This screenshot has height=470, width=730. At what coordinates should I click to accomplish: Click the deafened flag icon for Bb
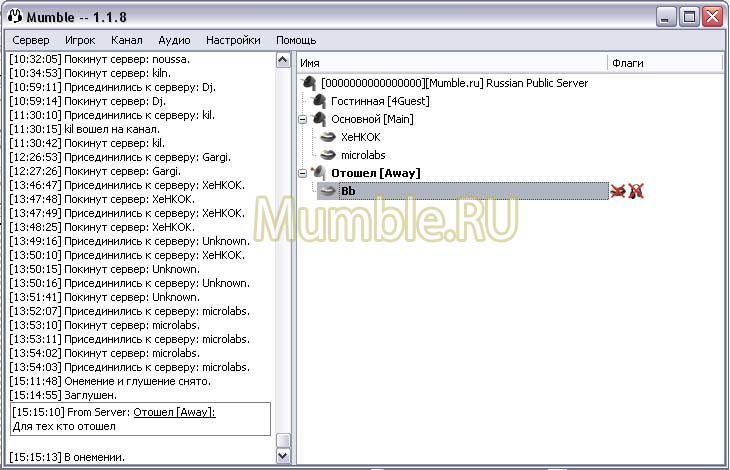[636, 191]
